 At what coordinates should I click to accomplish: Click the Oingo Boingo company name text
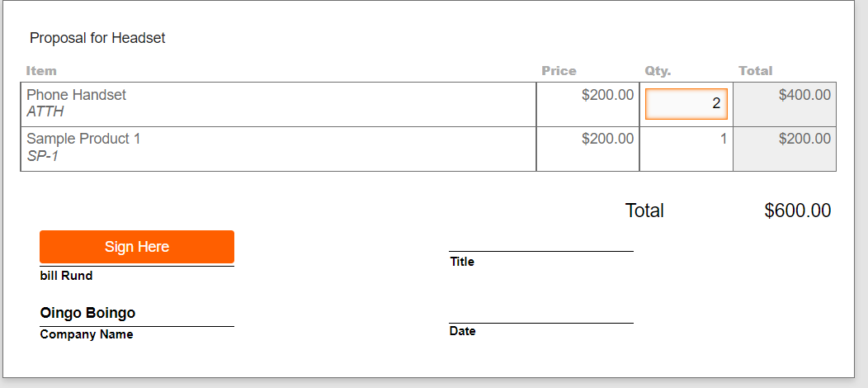coord(87,313)
